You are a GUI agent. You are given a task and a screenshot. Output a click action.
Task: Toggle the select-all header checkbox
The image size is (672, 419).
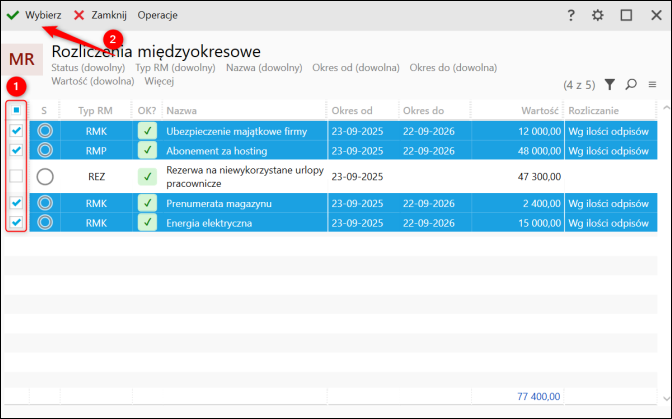pyautogui.click(x=16, y=109)
